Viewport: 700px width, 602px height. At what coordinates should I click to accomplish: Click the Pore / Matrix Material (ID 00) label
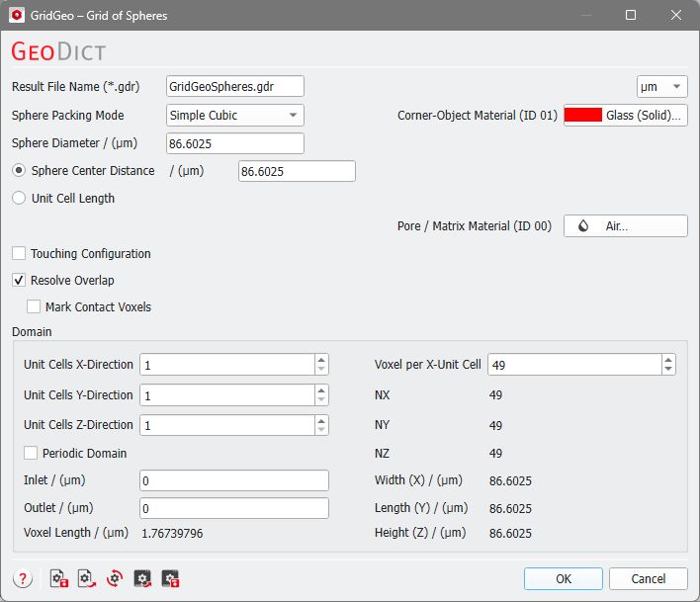click(x=475, y=225)
